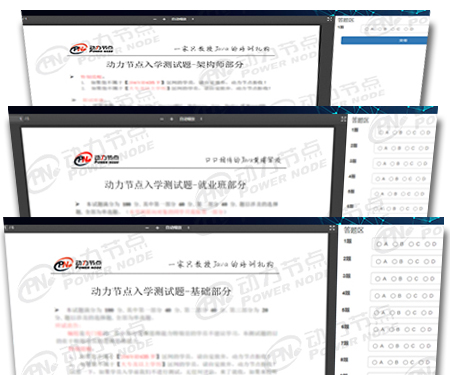Open the zoom dropdown in the 基础部分 viewer

click(x=177, y=228)
